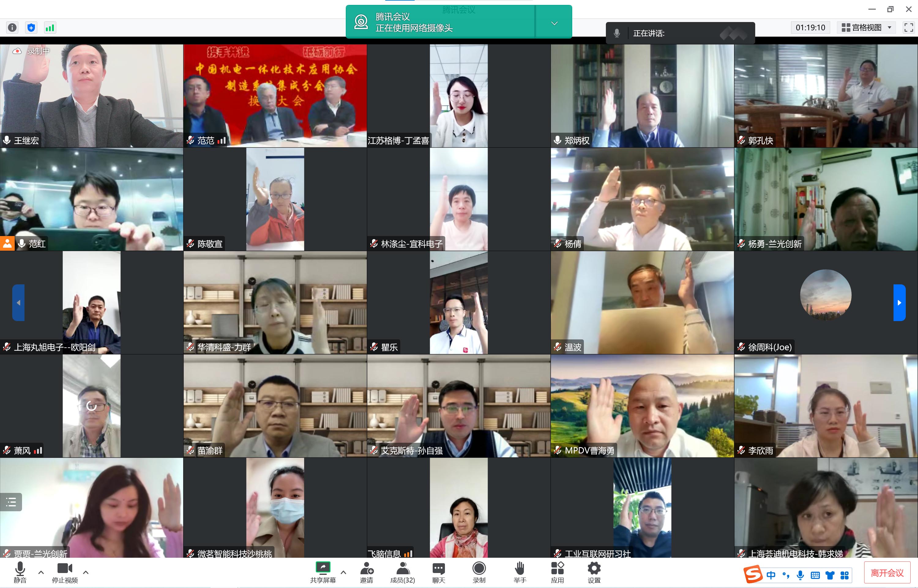Image resolution: width=918 pixels, height=588 pixels.
Task: Click the blue security shield icon
Action: click(31, 28)
